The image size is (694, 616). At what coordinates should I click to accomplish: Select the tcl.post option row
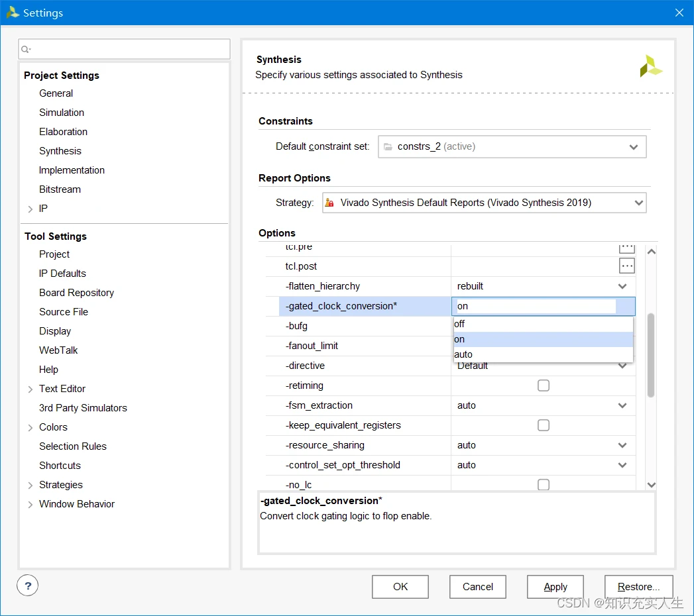coord(451,266)
